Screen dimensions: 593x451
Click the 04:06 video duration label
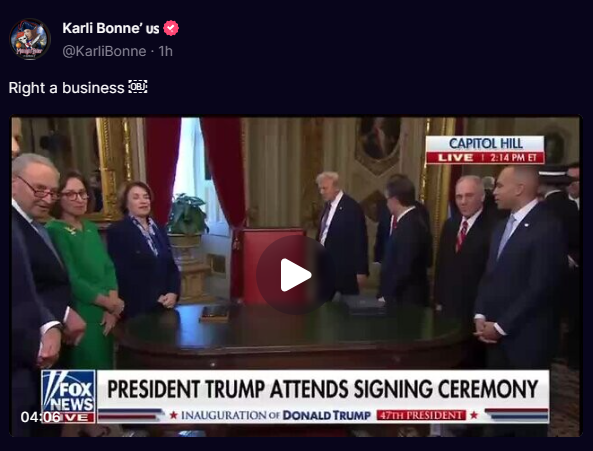40,417
